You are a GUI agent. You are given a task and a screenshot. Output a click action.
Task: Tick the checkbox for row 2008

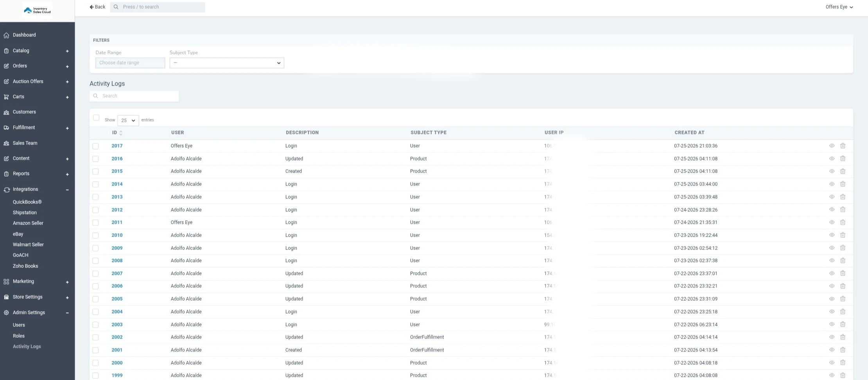95,261
